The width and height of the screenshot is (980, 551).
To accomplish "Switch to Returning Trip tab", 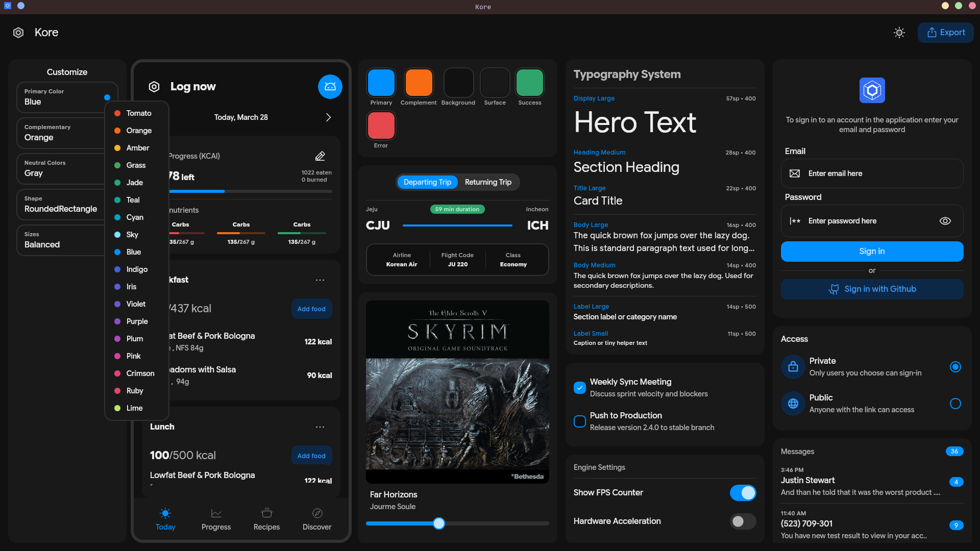I will [x=488, y=182].
